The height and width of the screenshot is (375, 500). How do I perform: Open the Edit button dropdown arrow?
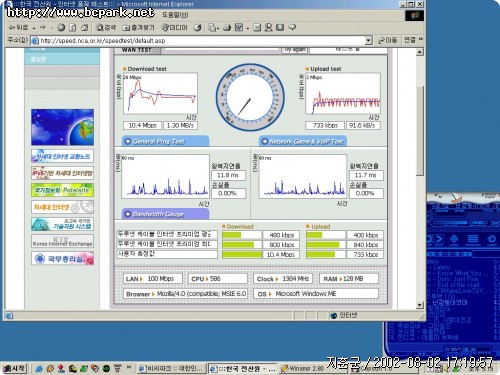248,28
